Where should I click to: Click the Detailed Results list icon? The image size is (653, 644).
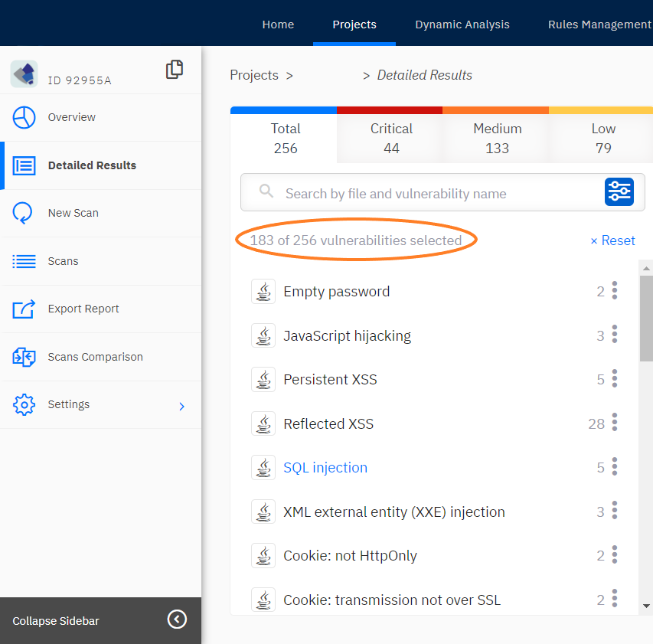[x=24, y=165]
